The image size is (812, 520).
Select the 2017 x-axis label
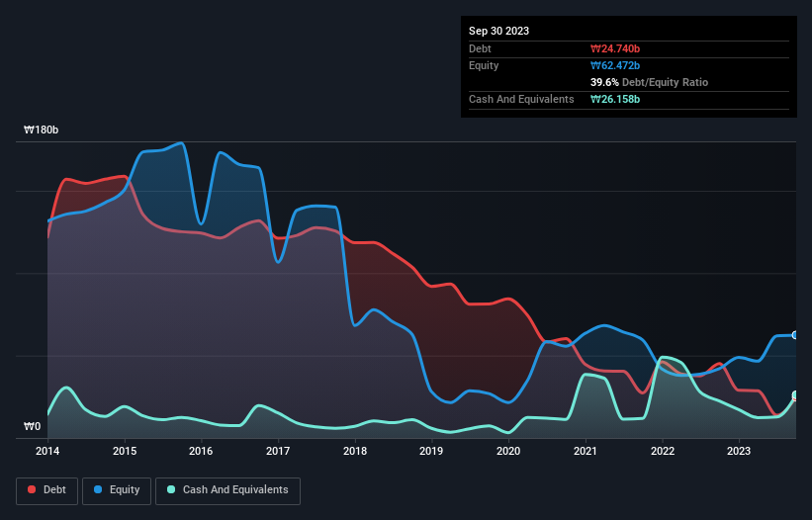click(278, 451)
